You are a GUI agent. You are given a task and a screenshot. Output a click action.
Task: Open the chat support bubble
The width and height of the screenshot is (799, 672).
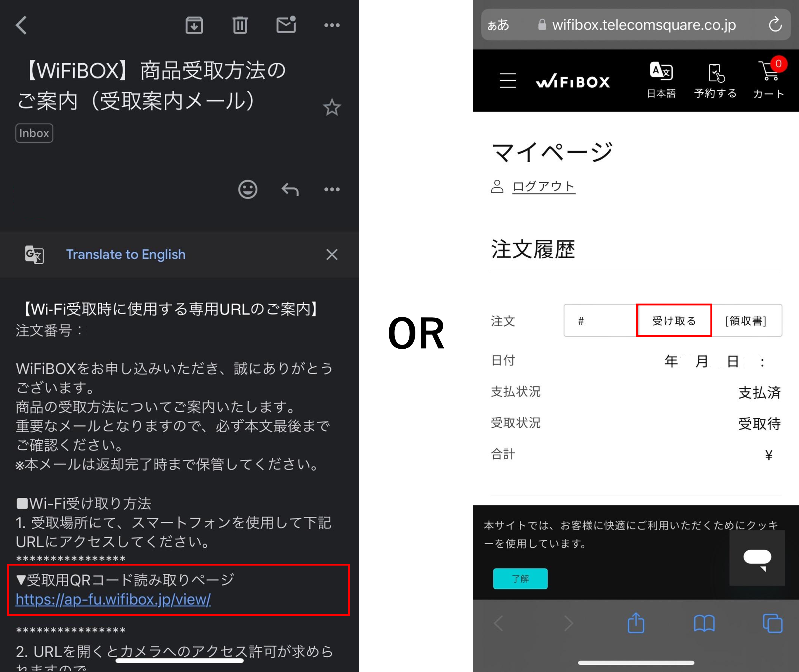tap(757, 558)
